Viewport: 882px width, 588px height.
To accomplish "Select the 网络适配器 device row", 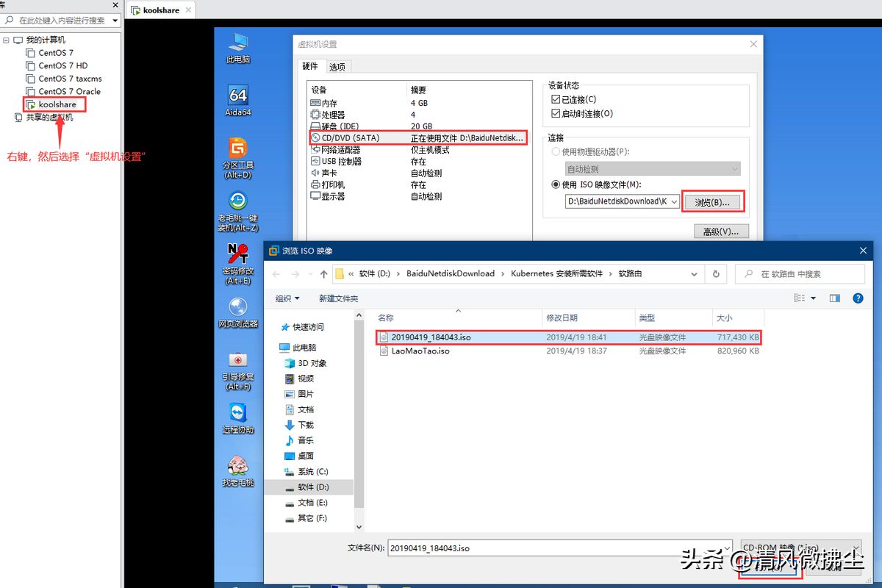I will (418, 149).
